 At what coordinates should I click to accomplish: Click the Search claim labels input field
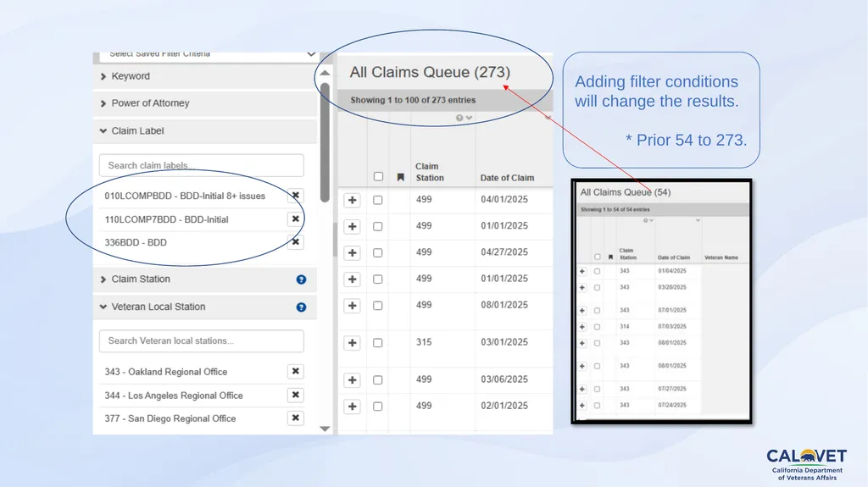point(202,165)
